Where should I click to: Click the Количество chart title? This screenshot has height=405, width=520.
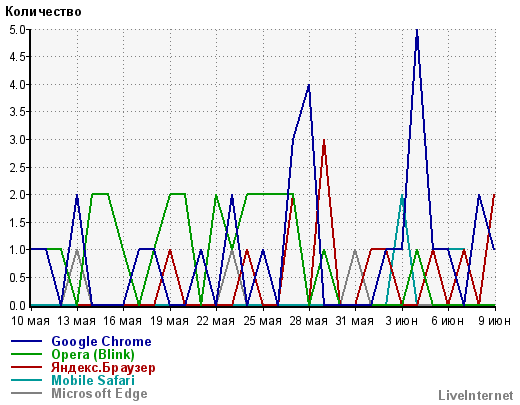pos(43,12)
